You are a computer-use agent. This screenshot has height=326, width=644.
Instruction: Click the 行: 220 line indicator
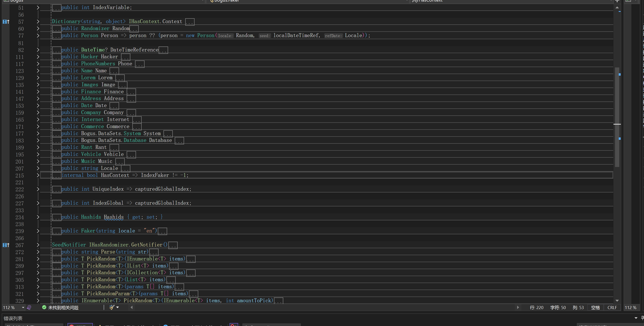click(x=536, y=308)
